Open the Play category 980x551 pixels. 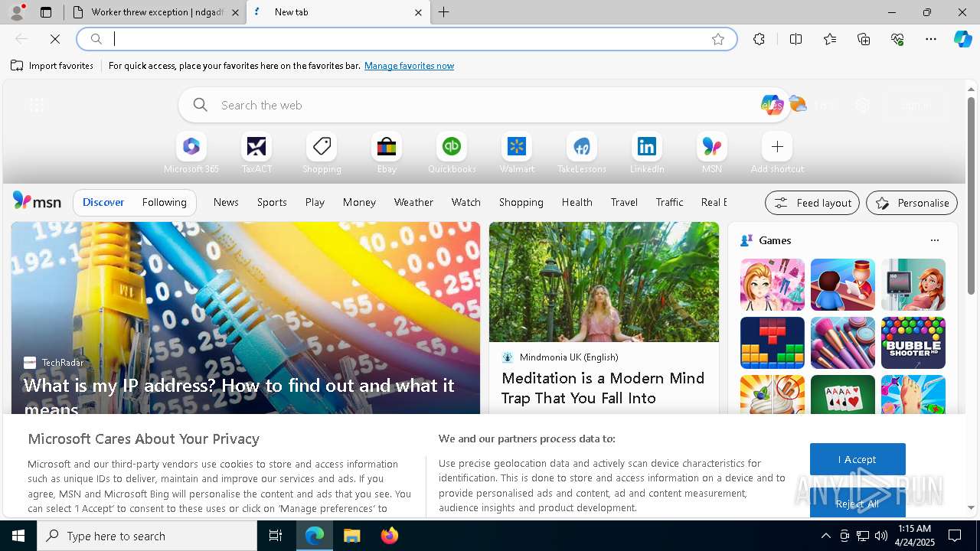click(315, 202)
